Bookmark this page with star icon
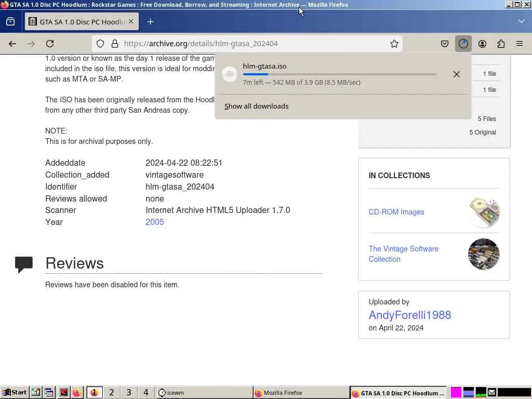 (394, 44)
